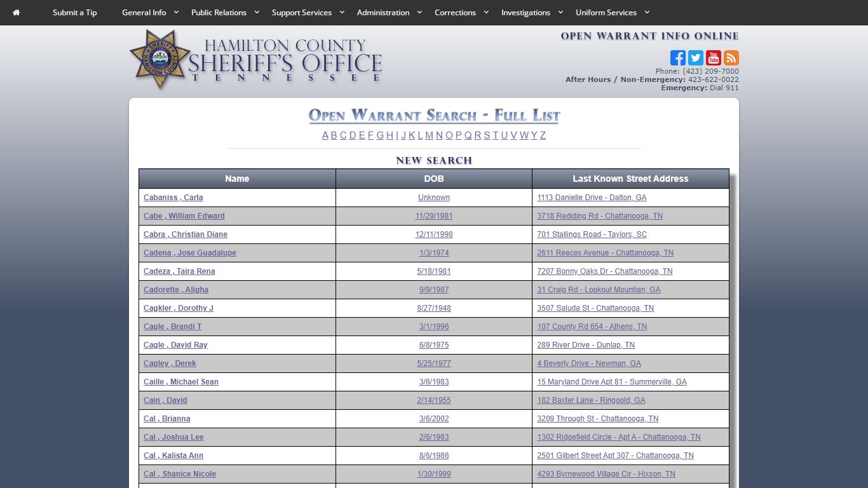
Task: Click DOB 12/11/1998
Action: (x=434, y=234)
